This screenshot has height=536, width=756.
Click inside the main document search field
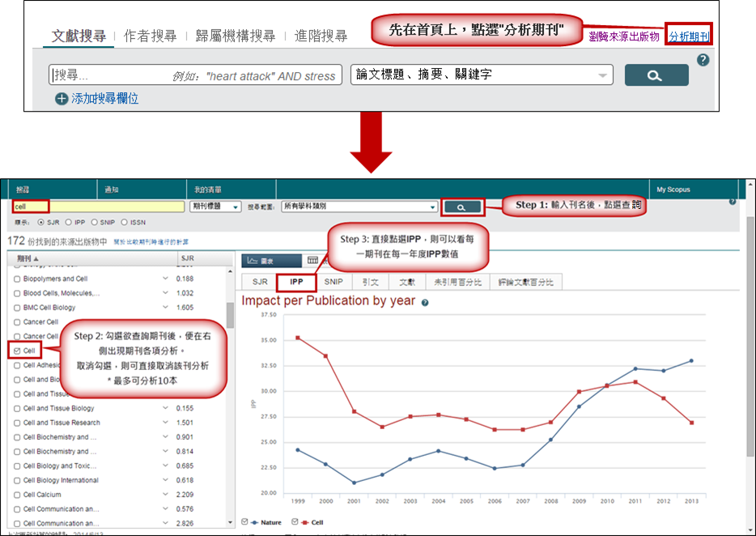point(195,74)
